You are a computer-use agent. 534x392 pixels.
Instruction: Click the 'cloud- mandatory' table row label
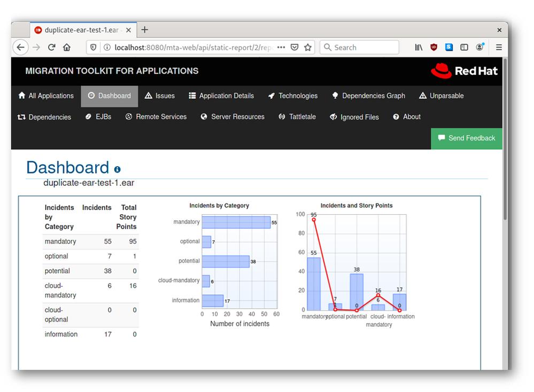coord(60,291)
